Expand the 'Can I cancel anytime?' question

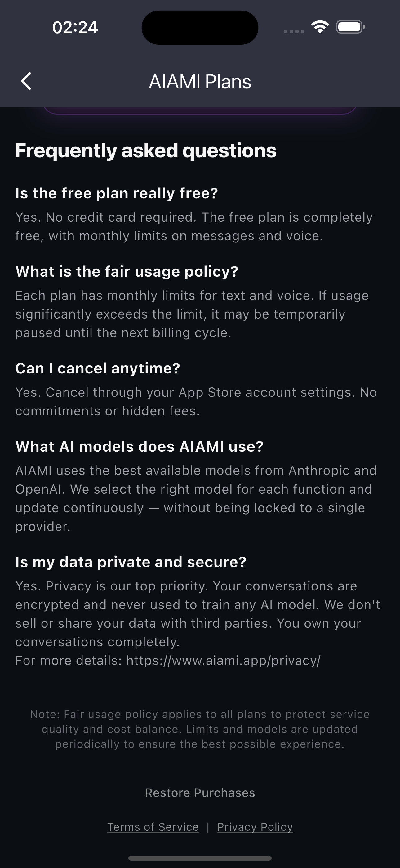click(x=98, y=368)
